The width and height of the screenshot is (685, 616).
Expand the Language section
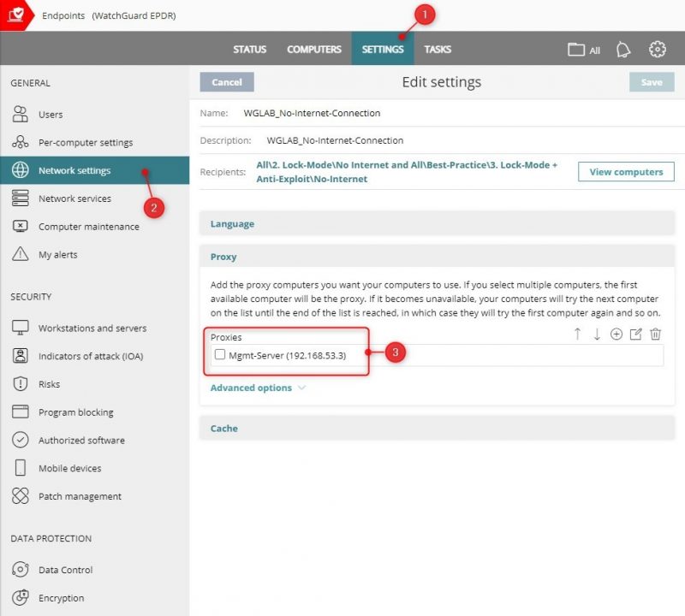click(230, 223)
